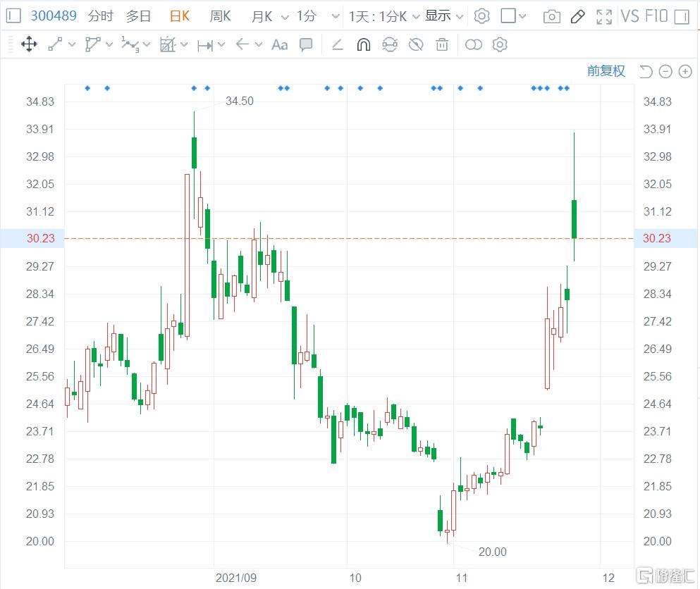
Task: Click the square layout icon
Action: [x=508, y=16]
